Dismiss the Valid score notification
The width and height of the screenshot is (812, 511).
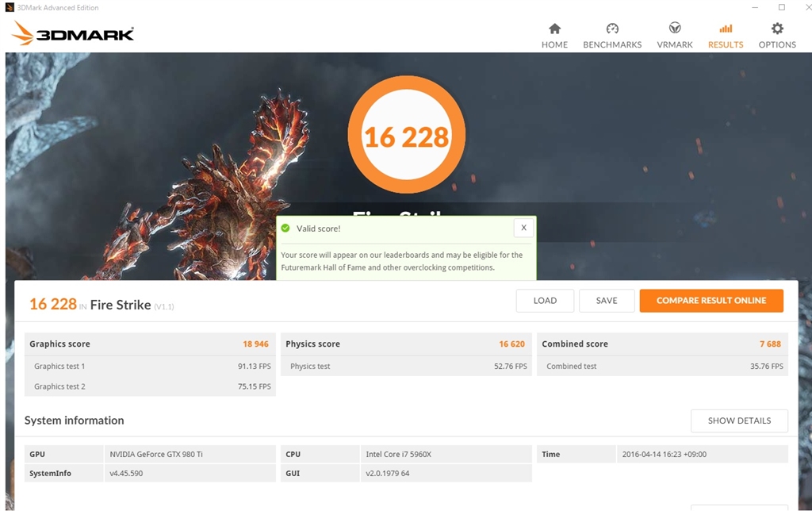[523, 228]
